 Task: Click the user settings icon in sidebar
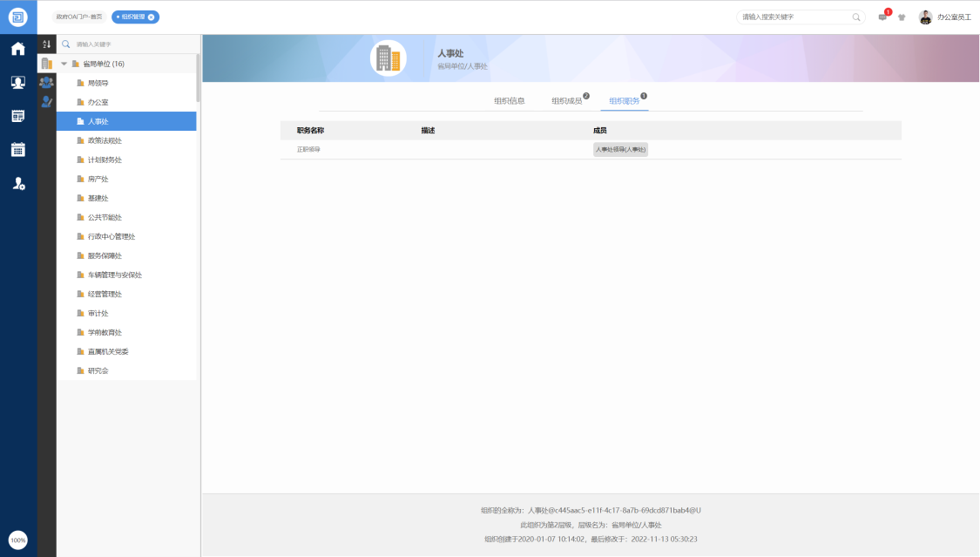17,183
